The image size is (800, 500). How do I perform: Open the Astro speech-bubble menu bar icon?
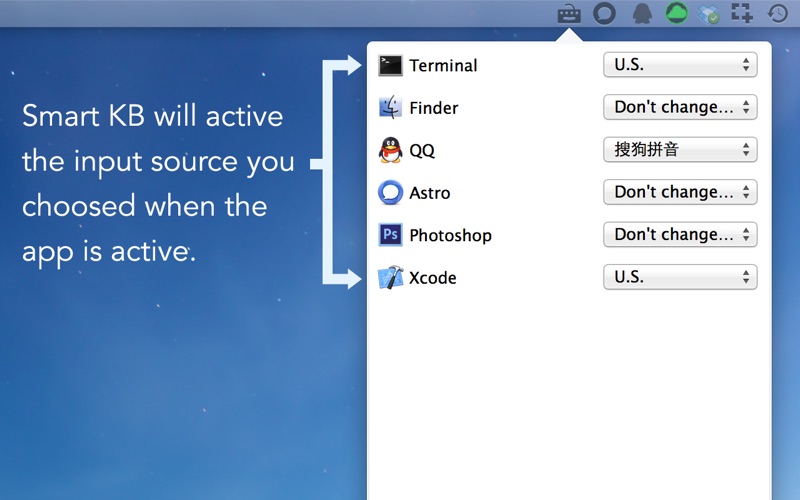point(604,13)
